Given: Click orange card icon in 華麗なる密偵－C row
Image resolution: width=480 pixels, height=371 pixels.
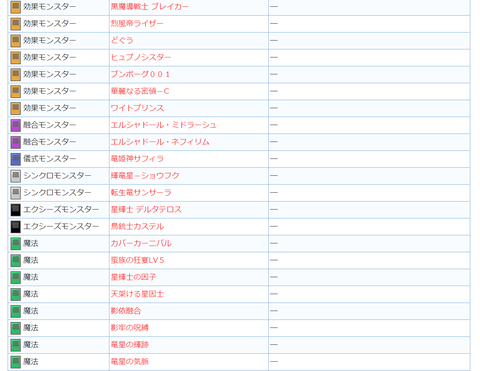Looking at the screenshot, I should (x=15, y=91).
